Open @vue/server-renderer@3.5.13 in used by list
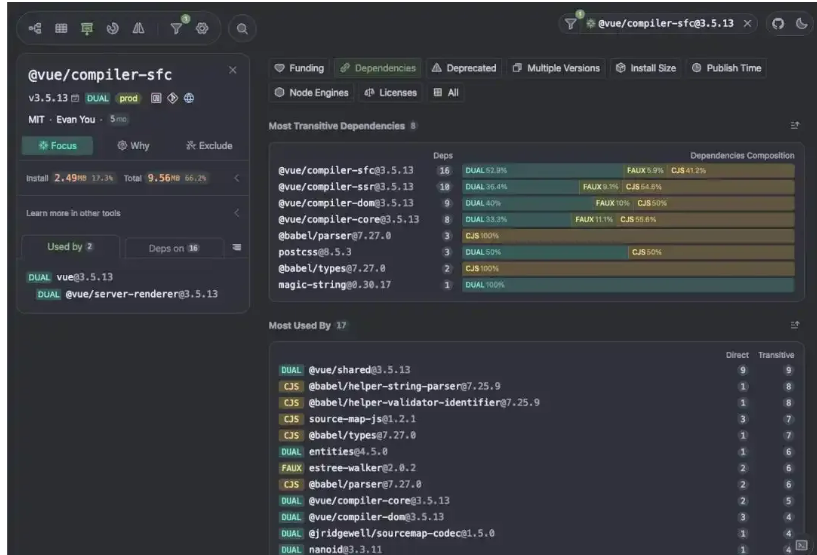The width and height of the screenshot is (817, 555). tap(141, 294)
